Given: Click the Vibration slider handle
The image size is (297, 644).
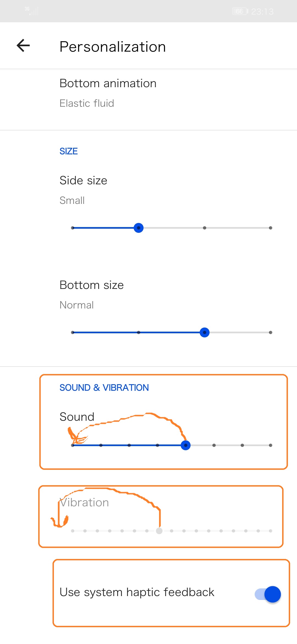Looking at the screenshot, I should [159, 531].
